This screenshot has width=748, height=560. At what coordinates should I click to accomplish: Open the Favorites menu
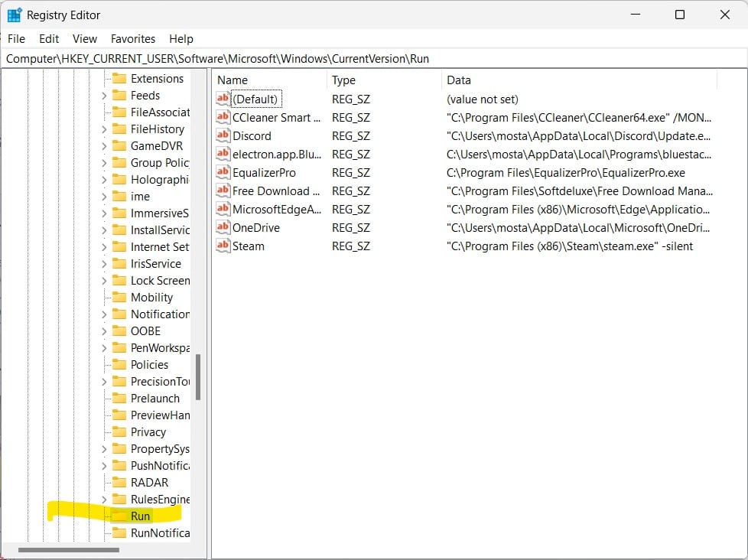133,38
